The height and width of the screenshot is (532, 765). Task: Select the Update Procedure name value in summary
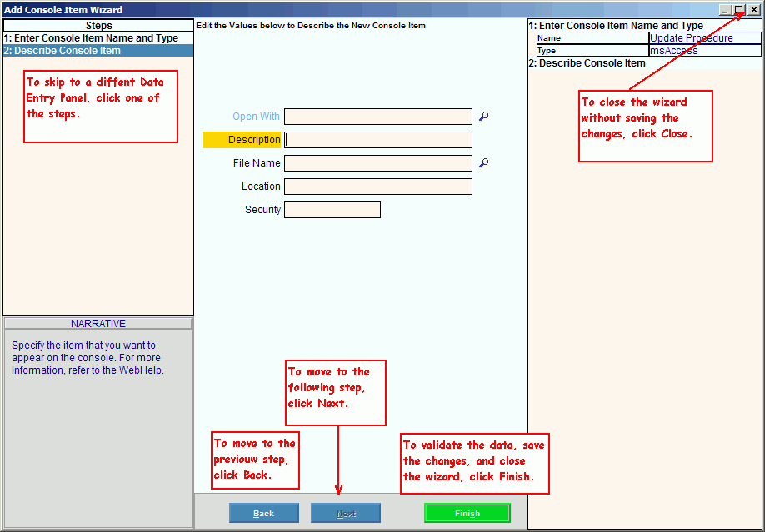point(705,38)
